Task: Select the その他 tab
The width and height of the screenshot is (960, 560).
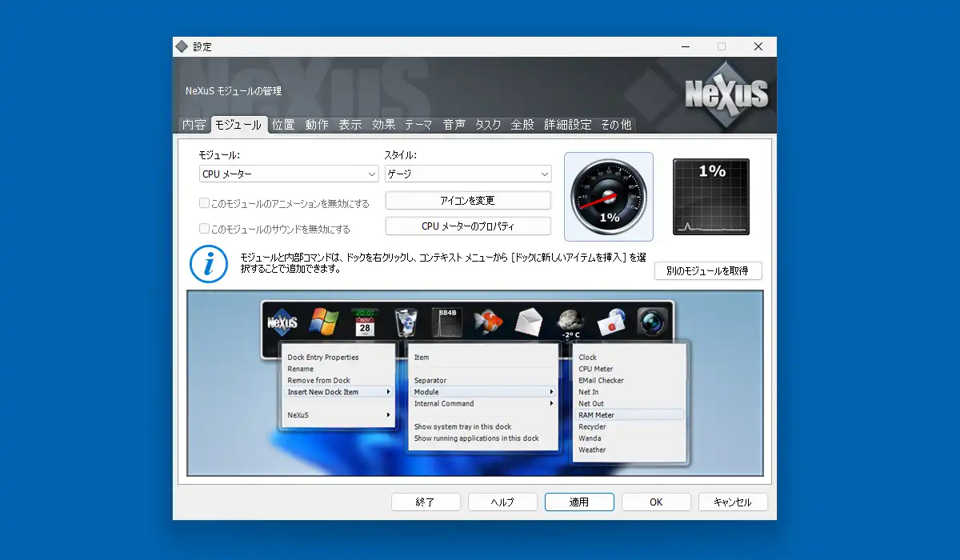Action: (x=616, y=125)
